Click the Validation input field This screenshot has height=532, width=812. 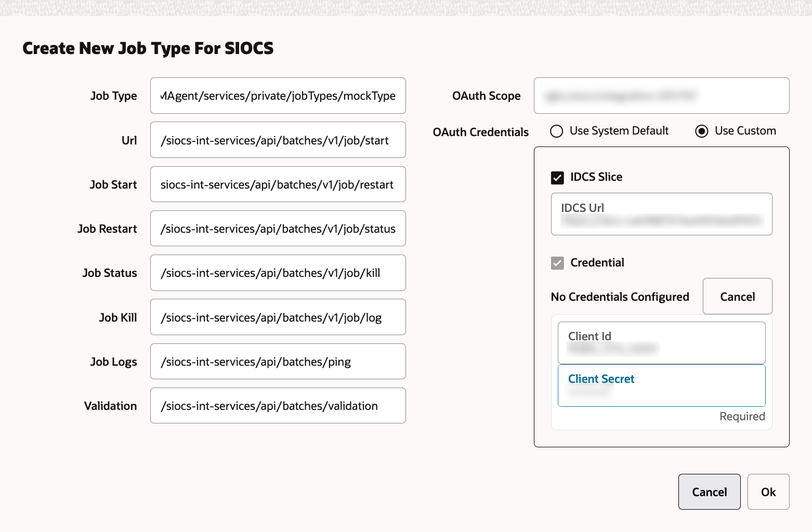click(278, 406)
